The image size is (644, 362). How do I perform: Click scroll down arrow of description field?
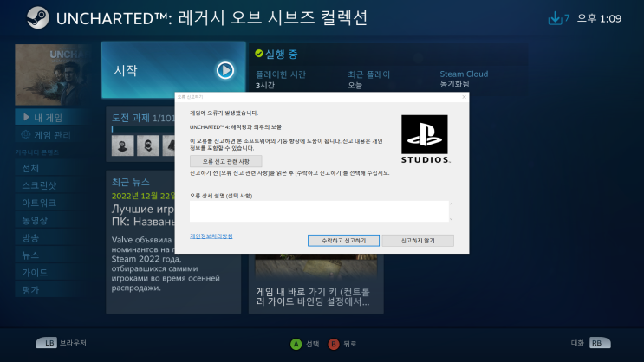click(451, 219)
